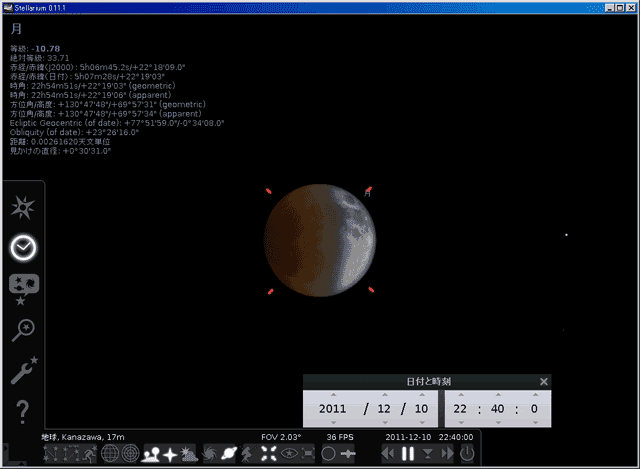Screen dimensions: 640x469
Task: Open Sky and viewing options
Action: tap(22, 287)
